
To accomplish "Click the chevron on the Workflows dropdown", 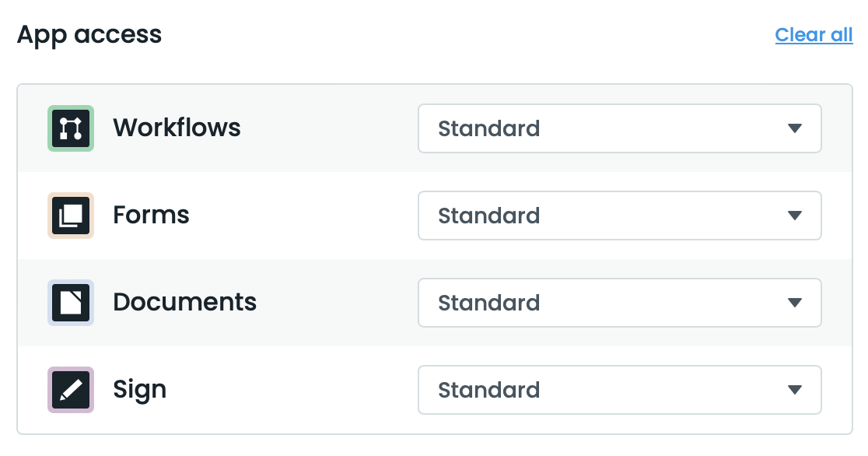I will [x=795, y=128].
